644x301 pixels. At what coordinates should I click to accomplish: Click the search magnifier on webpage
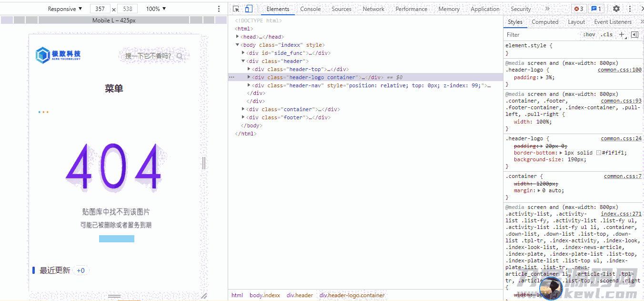point(180,56)
